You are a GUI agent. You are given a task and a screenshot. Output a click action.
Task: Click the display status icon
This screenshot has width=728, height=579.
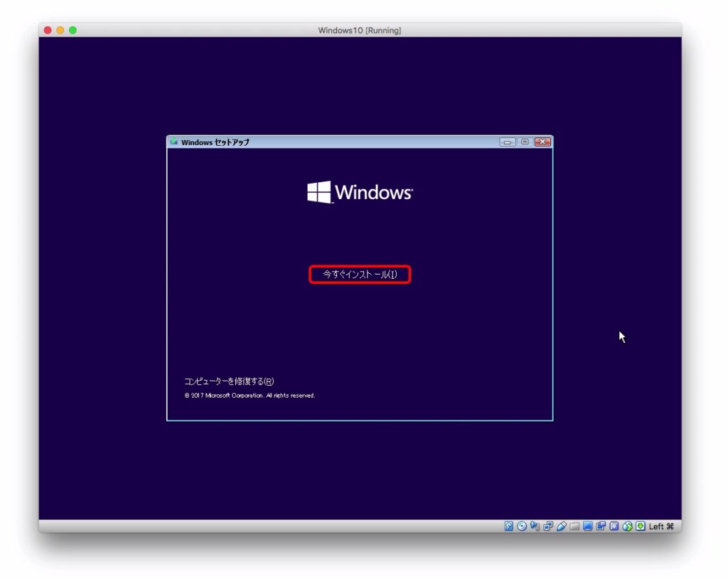click(x=588, y=526)
